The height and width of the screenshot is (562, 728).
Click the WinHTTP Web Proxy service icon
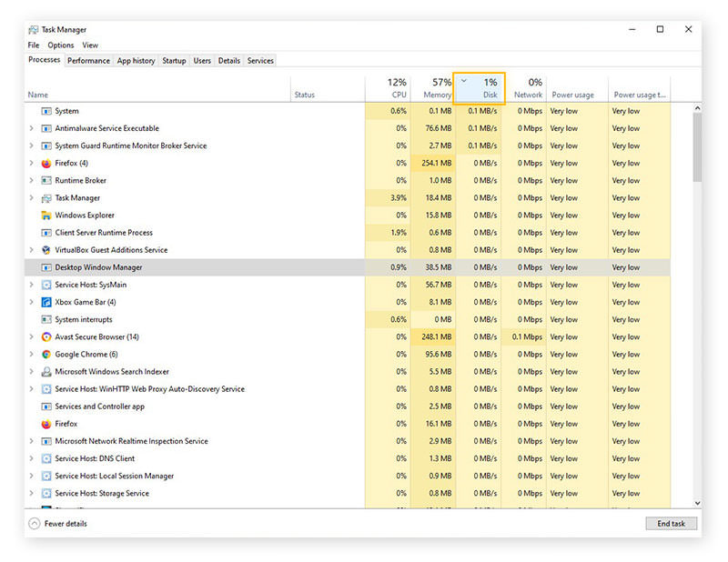[x=46, y=389]
